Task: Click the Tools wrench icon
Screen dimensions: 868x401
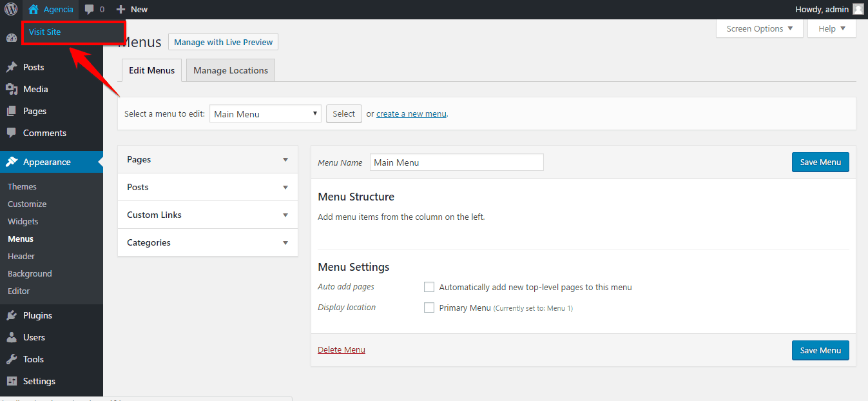Action: click(12, 359)
